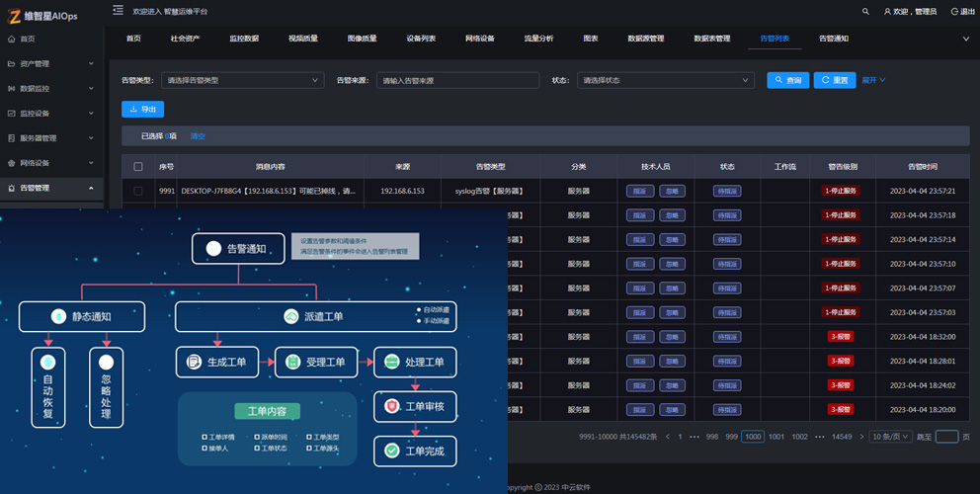
Task: Switch to the 告警通知 tab
Action: 833,39
